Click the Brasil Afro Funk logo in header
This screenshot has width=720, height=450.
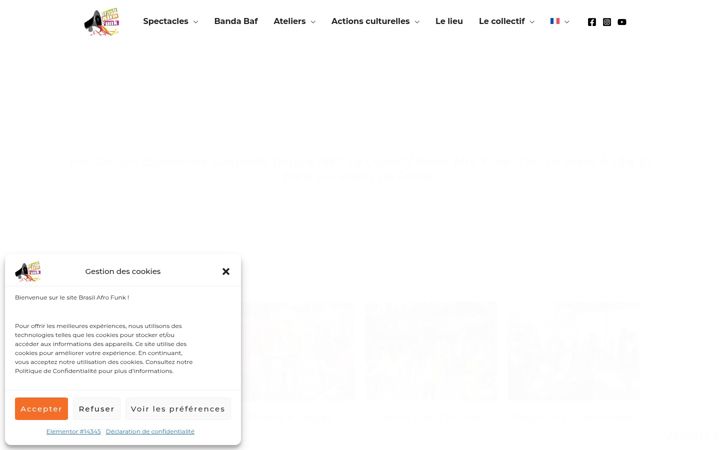[101, 22]
